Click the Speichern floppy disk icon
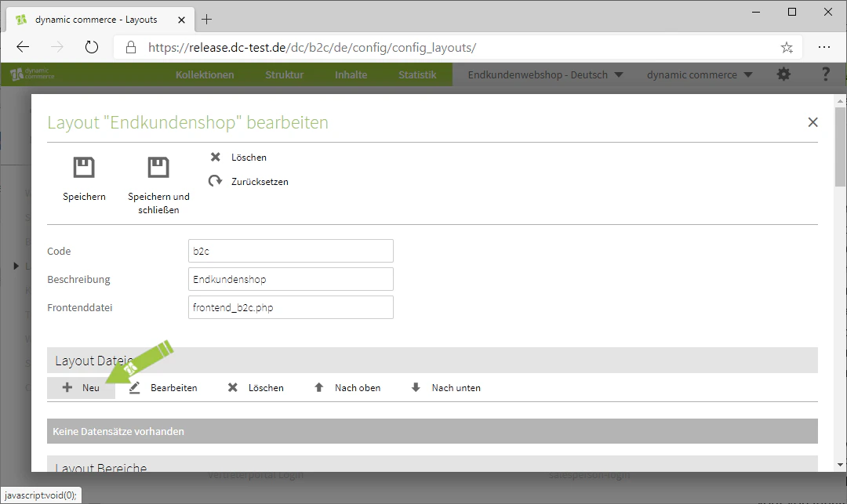 [x=84, y=167]
